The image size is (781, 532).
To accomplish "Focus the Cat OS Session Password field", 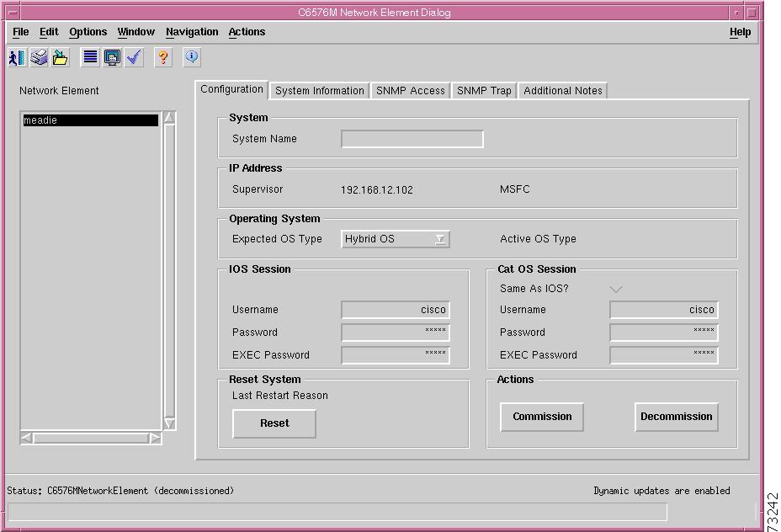I will pos(664,332).
